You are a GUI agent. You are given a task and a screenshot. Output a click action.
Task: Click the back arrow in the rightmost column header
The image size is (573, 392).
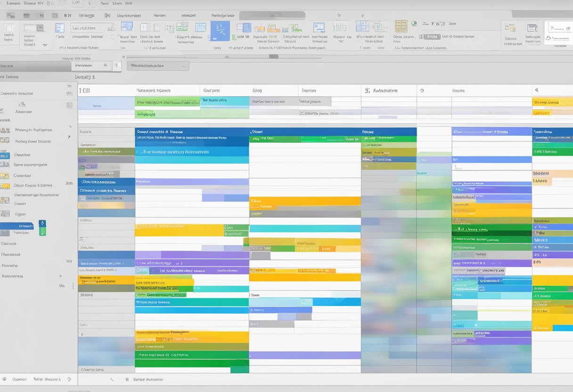(x=536, y=90)
